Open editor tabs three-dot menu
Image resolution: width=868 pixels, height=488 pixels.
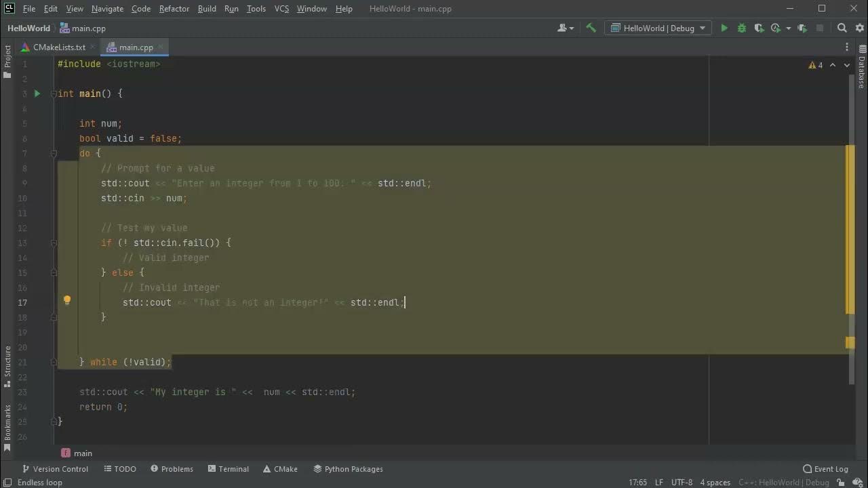point(847,47)
